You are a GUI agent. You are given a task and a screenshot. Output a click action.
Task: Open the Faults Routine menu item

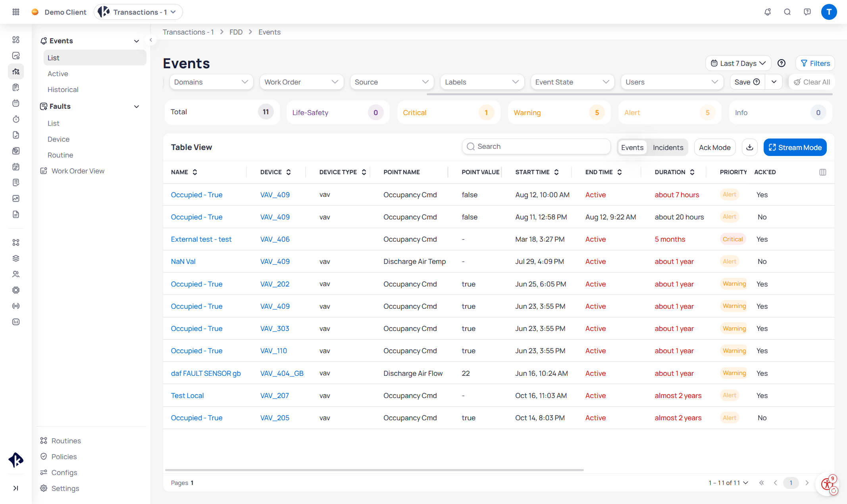[x=60, y=155]
